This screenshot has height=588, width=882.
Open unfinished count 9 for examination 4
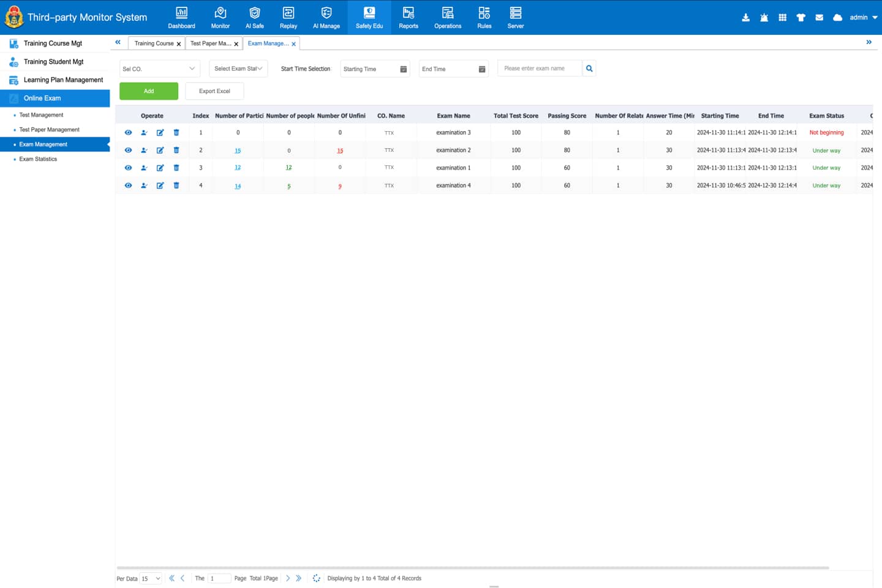340,186
